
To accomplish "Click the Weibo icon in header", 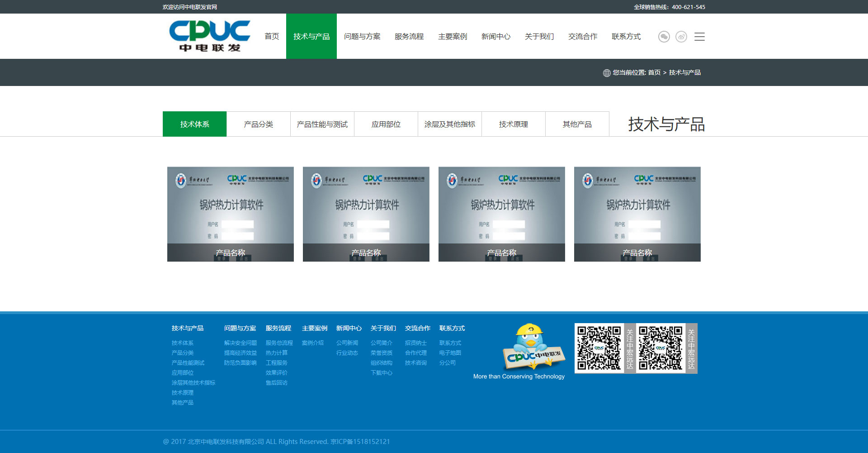I will (681, 37).
